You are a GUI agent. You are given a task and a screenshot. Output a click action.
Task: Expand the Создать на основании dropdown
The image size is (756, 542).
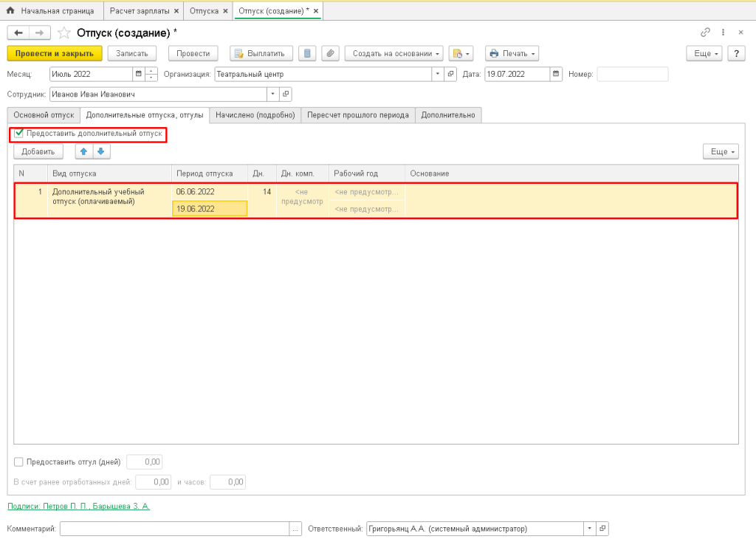397,53
